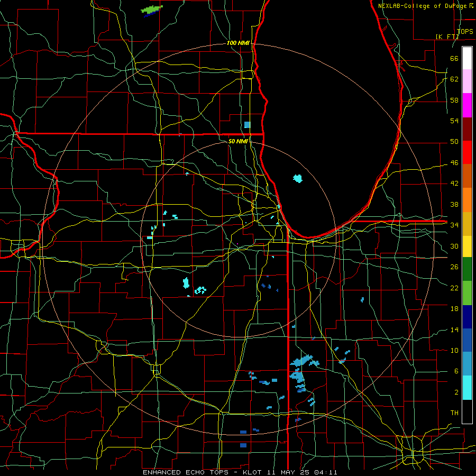Click the legend value 2
Image resolution: width=476 pixels, height=476 pixels.
point(456,392)
